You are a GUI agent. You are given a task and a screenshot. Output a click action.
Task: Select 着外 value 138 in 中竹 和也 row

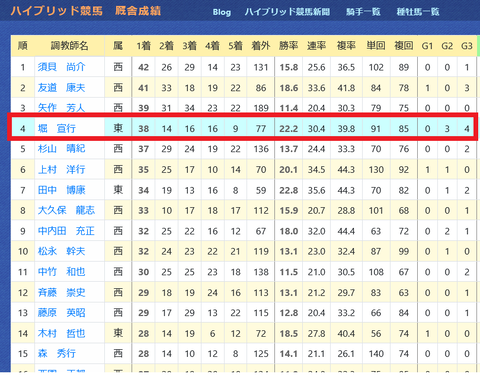pyautogui.click(x=261, y=272)
